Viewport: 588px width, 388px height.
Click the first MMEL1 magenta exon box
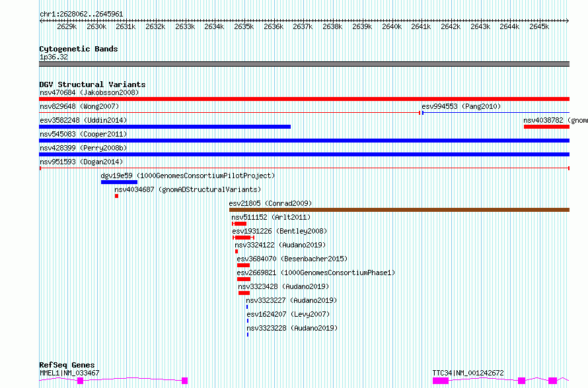pos(80,381)
